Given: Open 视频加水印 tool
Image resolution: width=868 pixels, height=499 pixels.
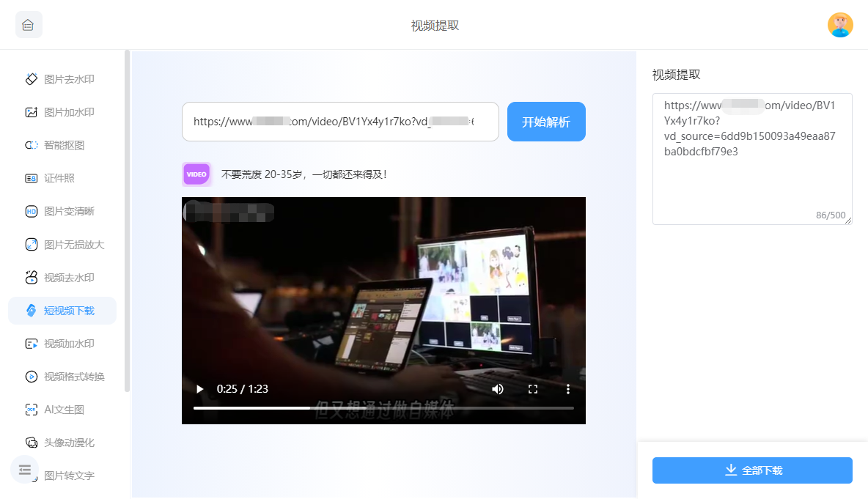Looking at the screenshot, I should click(62, 344).
